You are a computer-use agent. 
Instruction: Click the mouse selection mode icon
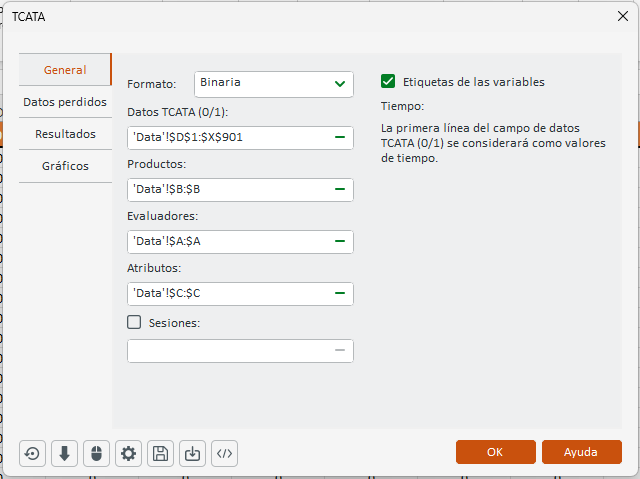click(96, 453)
